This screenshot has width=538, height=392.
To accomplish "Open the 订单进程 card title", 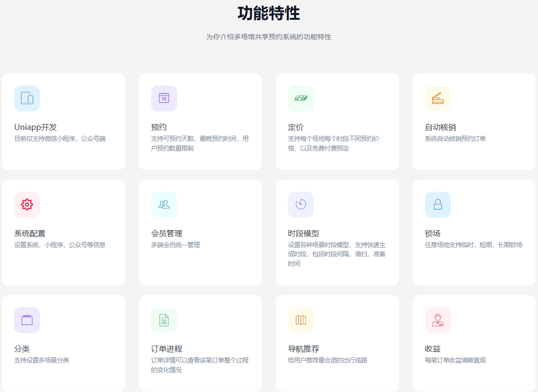I will click(167, 349).
